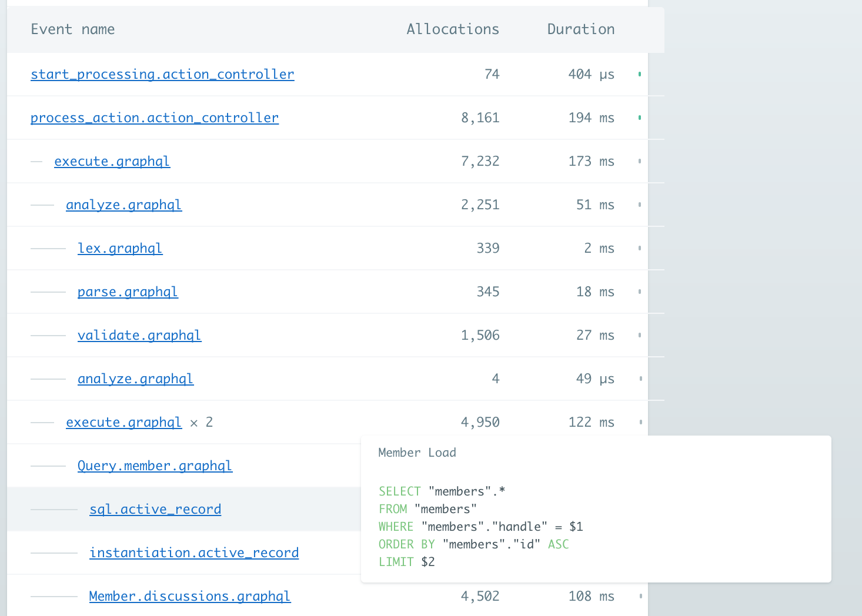
Task: Click the Member Load SQL query tooltip
Action: pos(595,509)
